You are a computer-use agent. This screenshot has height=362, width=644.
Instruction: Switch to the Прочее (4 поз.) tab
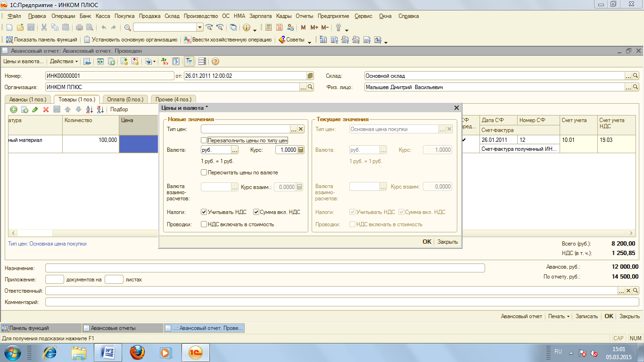(173, 99)
